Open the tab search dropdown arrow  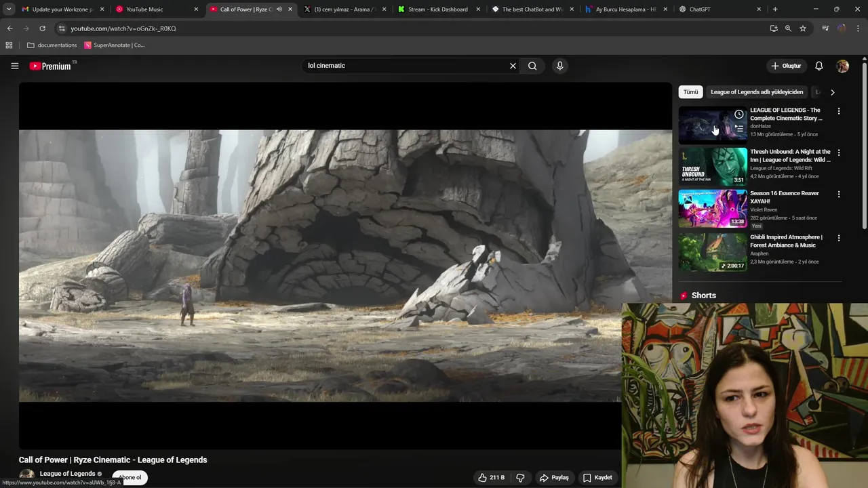[9, 9]
